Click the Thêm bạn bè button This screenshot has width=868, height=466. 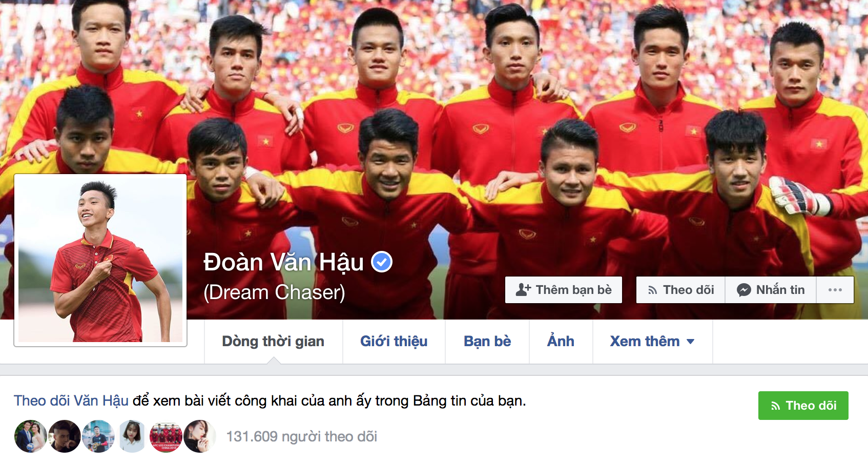[x=564, y=290]
